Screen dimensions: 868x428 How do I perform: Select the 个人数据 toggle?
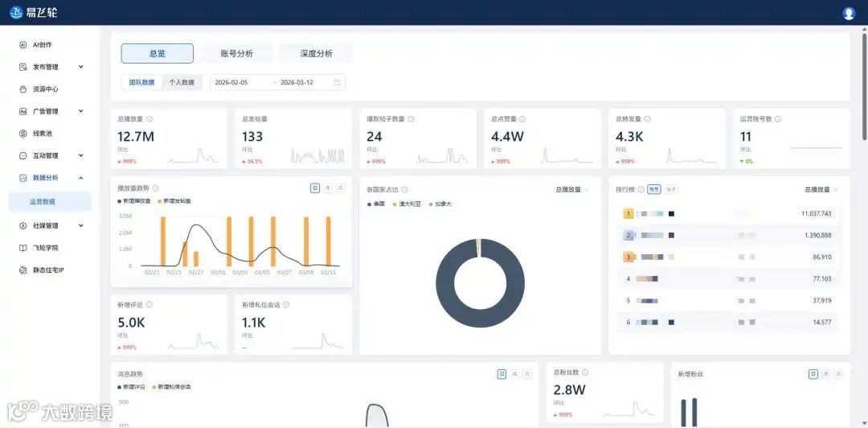[182, 82]
